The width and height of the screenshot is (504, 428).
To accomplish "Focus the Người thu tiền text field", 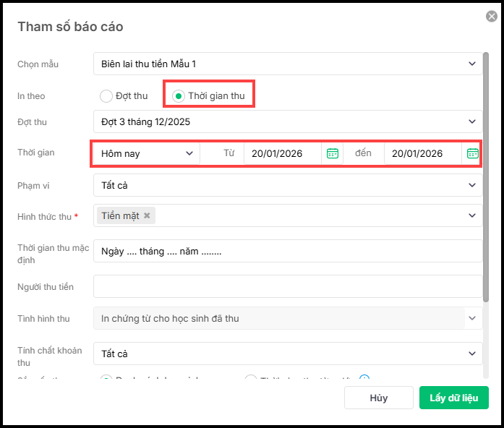I will 287,287.
